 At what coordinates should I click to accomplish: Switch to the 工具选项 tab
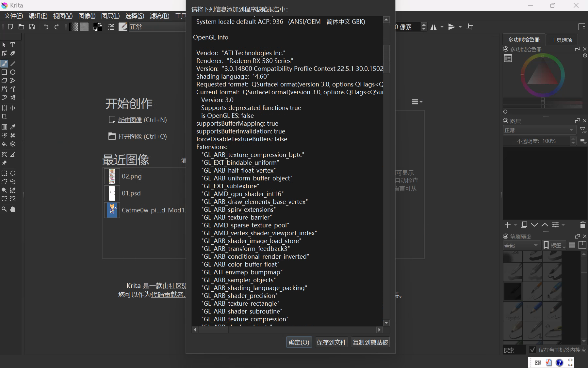[x=562, y=39]
